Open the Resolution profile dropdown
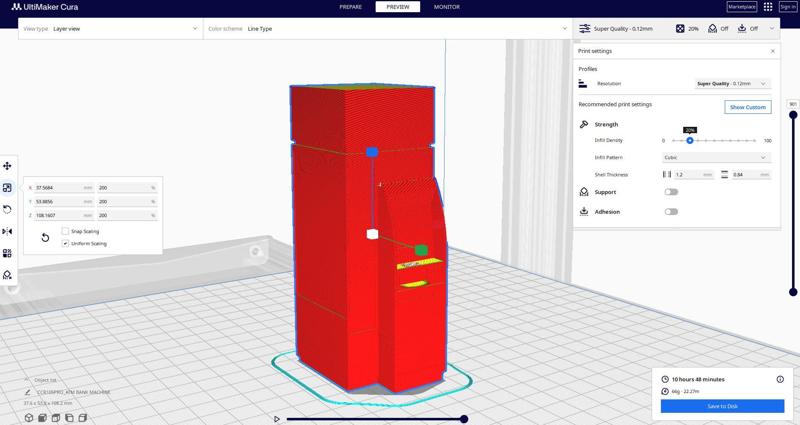 732,84
